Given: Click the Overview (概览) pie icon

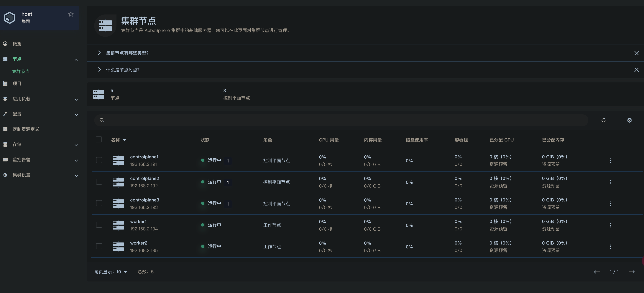Looking at the screenshot, I should click(5, 44).
